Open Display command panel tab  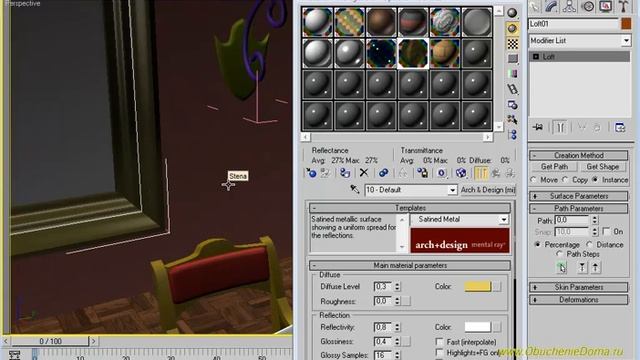pos(606,6)
